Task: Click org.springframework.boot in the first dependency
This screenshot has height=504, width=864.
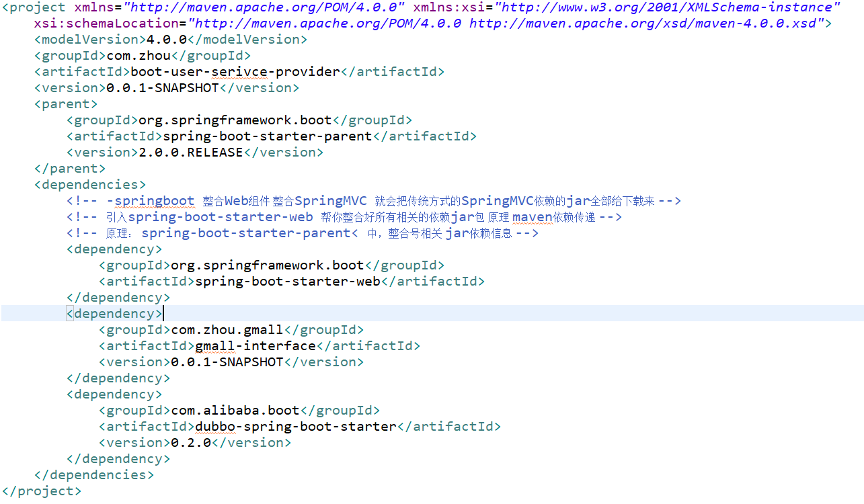Action: [268, 265]
